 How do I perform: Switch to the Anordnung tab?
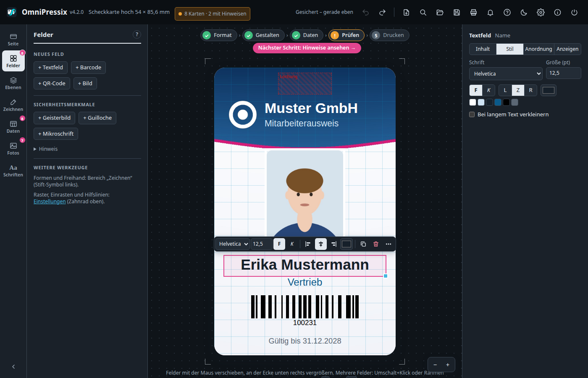[x=538, y=49]
